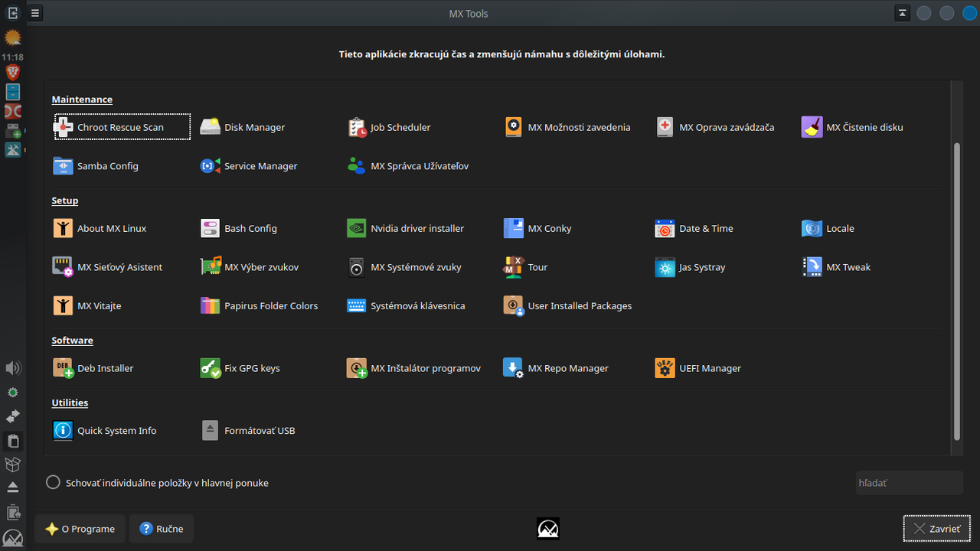Viewport: 980px width, 551px height.
Task: Open MX Conky
Action: click(537, 228)
